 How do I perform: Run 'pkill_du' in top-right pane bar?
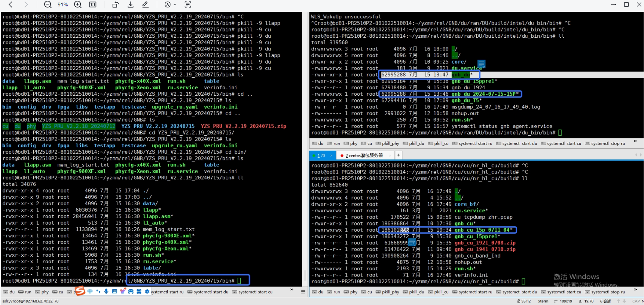[413, 143]
